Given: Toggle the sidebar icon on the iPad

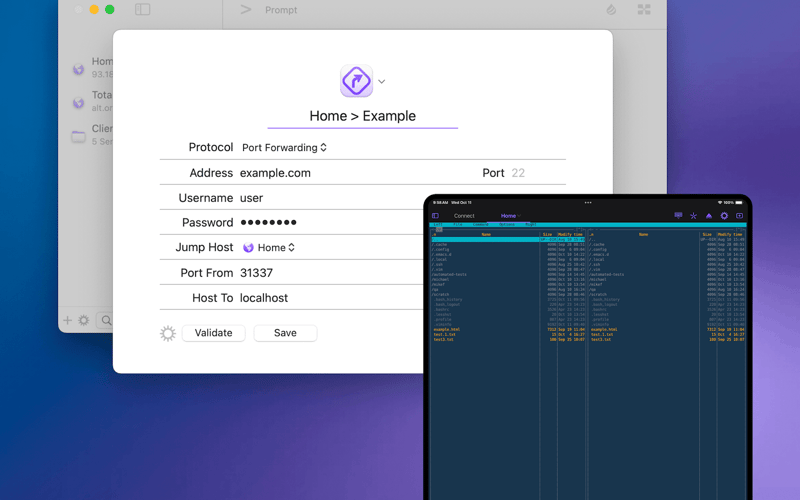Looking at the screenshot, I should point(435,216).
